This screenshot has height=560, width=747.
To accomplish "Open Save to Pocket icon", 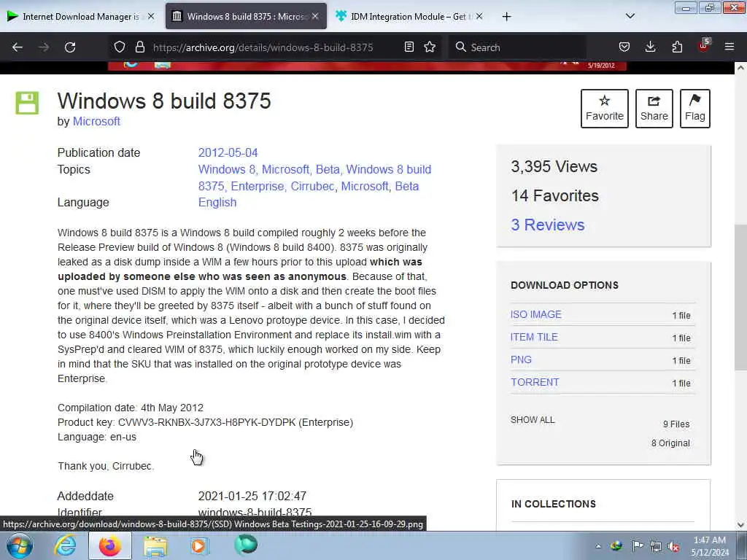I will point(624,47).
